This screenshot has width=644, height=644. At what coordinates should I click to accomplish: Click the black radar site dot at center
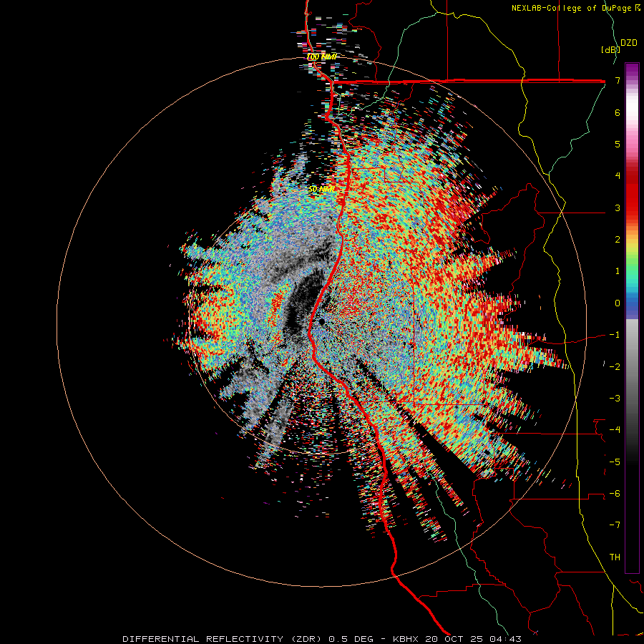[321, 321]
